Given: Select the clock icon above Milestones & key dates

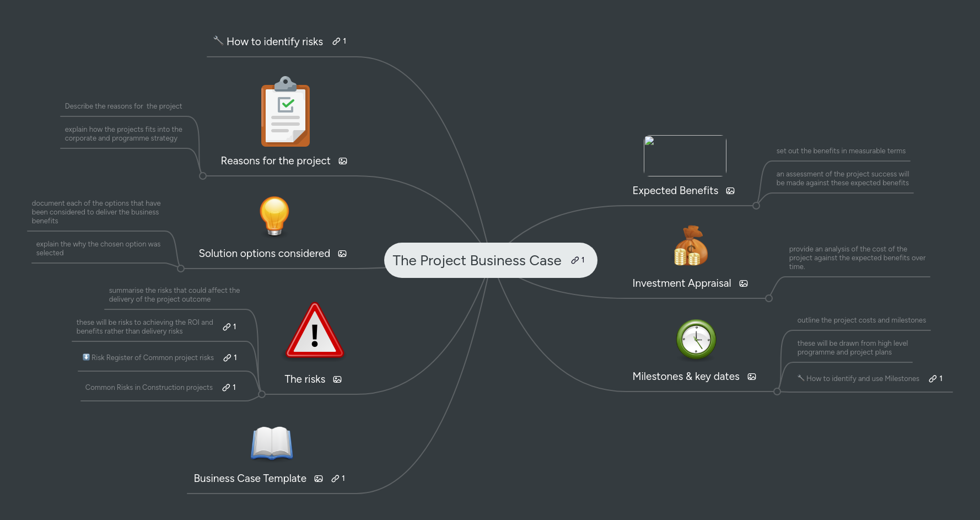Looking at the screenshot, I should pos(696,340).
